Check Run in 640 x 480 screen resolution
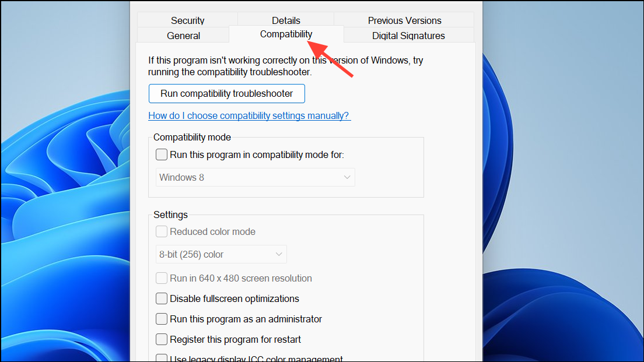Image resolution: width=644 pixels, height=362 pixels. (x=162, y=278)
